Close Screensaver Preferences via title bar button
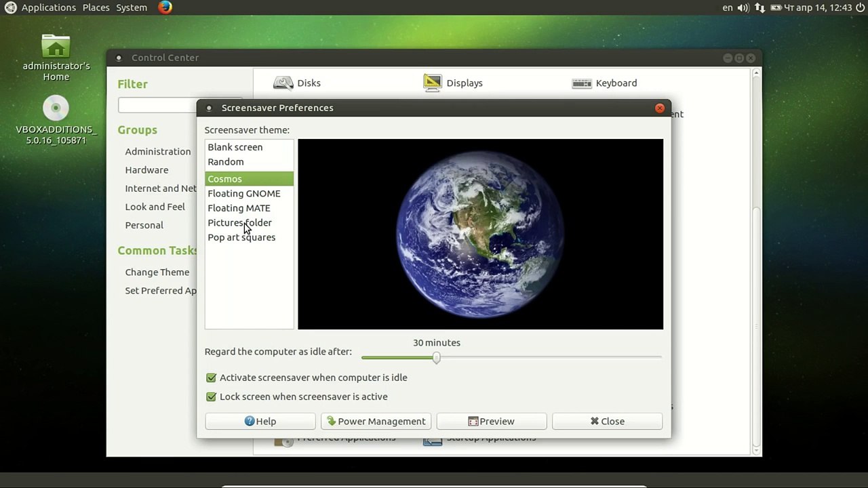Viewport: 868px width, 488px height. click(x=660, y=108)
